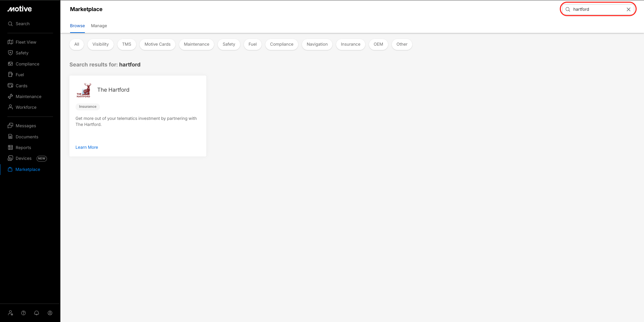Click The Hartford card title
Screen dimensions: 644x322
point(113,90)
